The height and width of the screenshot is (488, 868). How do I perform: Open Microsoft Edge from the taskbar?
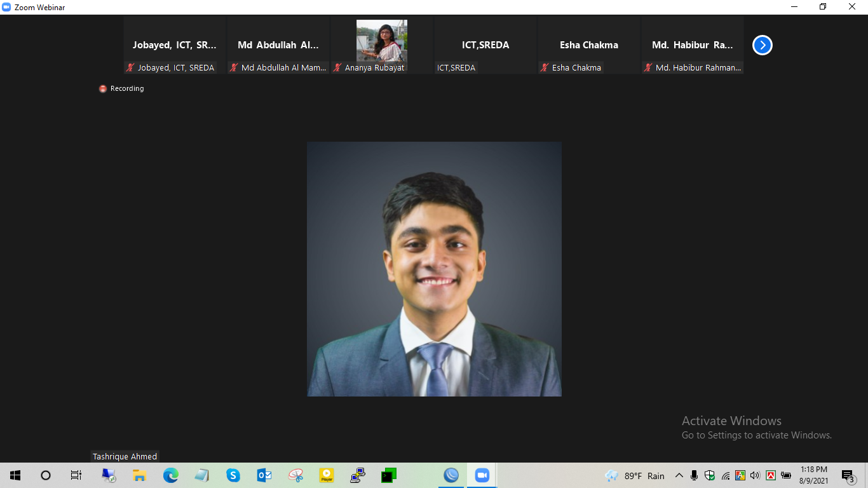[x=171, y=475]
